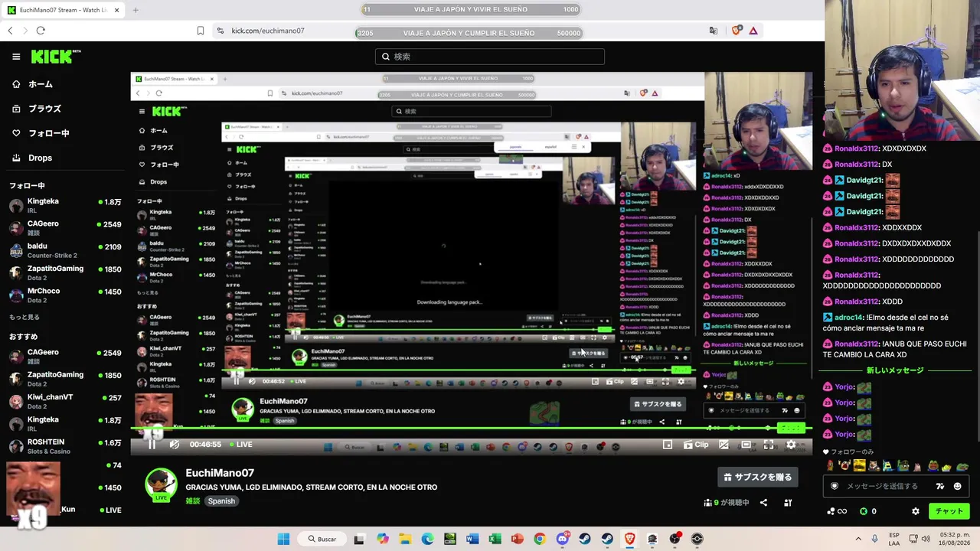Select ホーム in the outermost Kick sidebar
This screenshot has width=980, height=551.
point(33,84)
